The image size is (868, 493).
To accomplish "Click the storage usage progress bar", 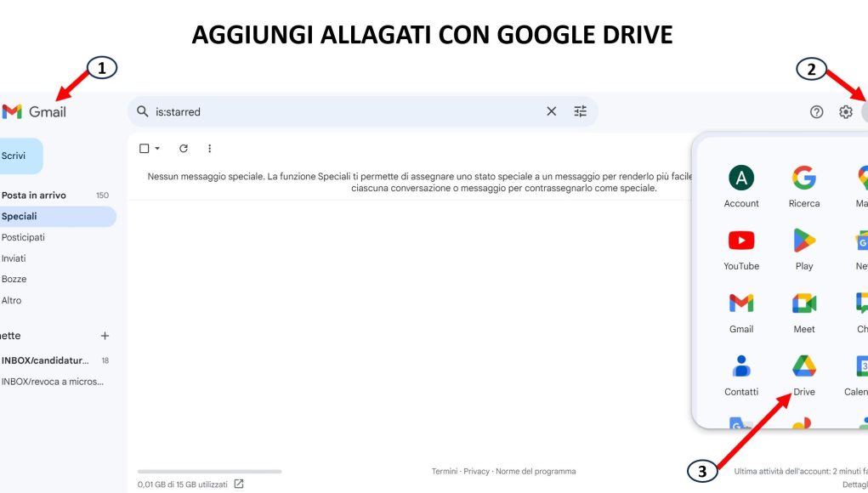I will (210, 472).
